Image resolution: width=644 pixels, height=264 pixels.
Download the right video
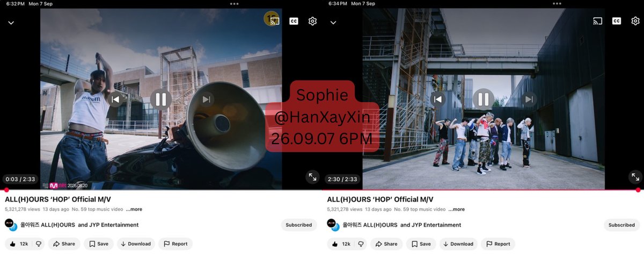[458, 244]
